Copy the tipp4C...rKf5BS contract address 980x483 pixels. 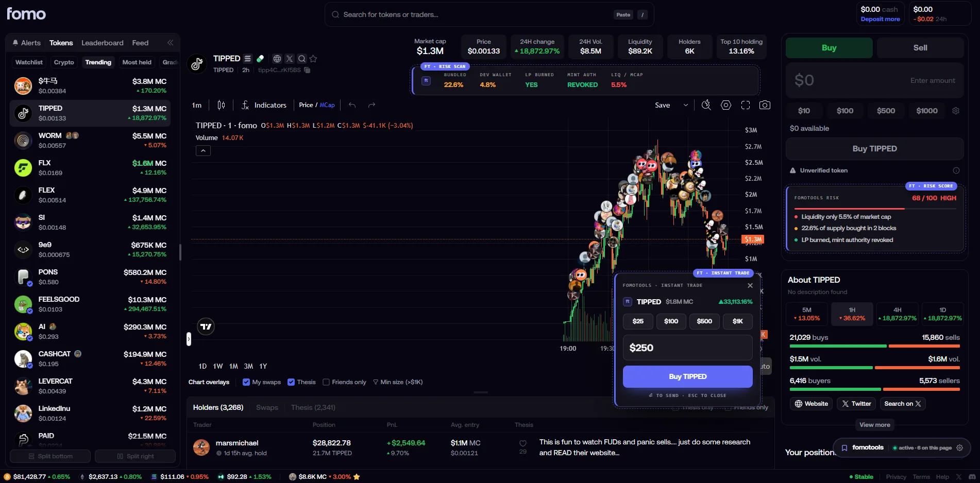(x=307, y=70)
